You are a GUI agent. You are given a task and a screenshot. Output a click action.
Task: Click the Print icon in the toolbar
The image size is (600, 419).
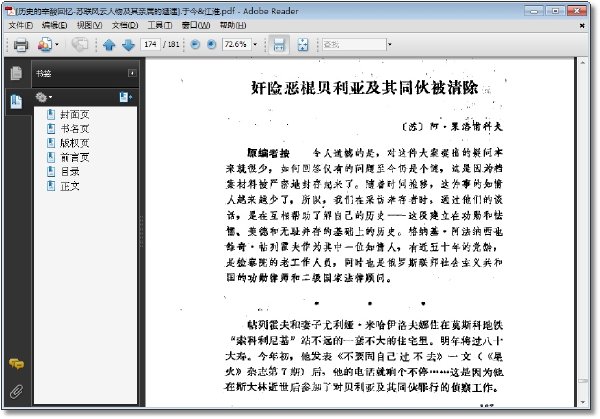point(21,45)
